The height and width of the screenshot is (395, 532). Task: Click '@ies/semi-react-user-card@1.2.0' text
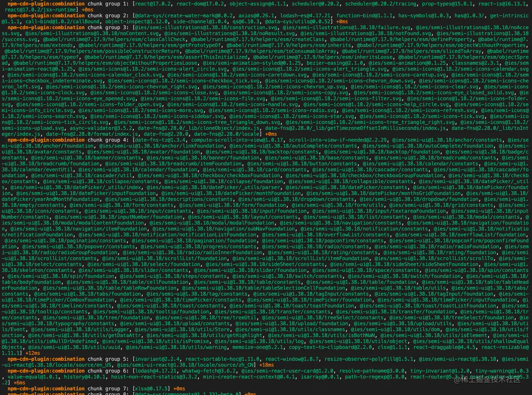tap(288, 371)
